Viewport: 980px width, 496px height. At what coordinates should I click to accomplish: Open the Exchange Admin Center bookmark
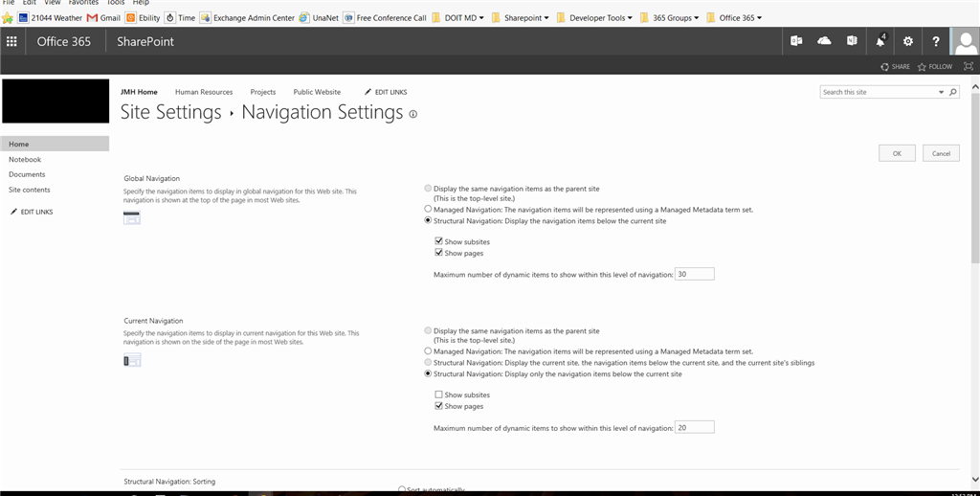coord(248,18)
